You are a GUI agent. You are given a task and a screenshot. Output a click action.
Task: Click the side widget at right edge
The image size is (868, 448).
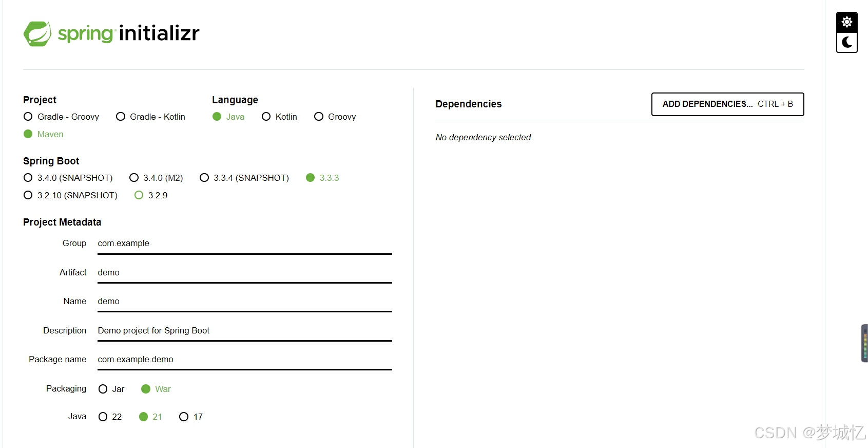click(x=864, y=343)
